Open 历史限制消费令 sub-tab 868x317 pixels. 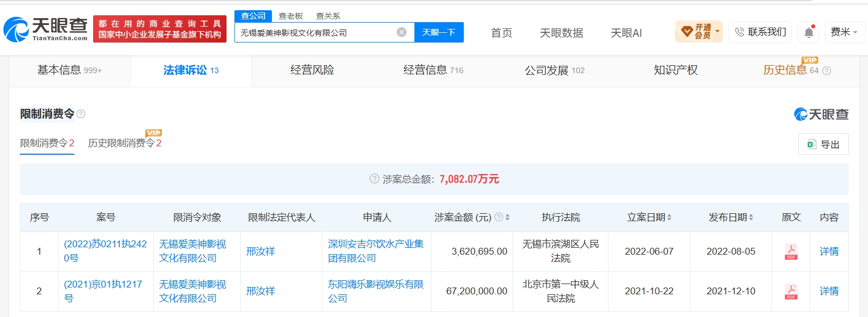click(x=125, y=143)
